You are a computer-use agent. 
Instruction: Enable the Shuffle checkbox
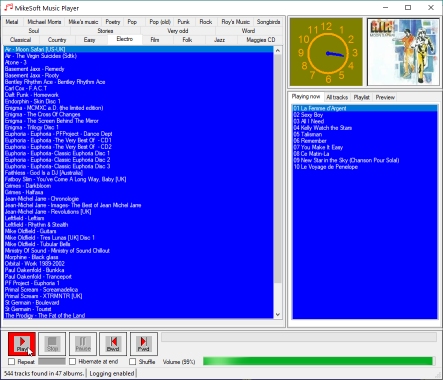pyautogui.click(x=133, y=362)
